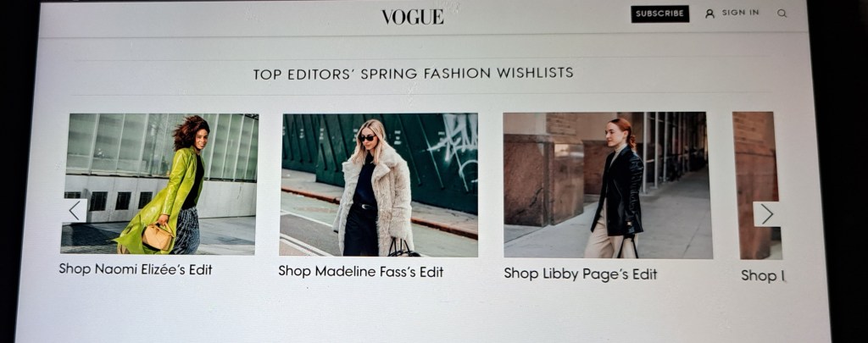Open Shop Libby Page's Edit link
Viewport: 868px width, 343px height.
click(580, 274)
